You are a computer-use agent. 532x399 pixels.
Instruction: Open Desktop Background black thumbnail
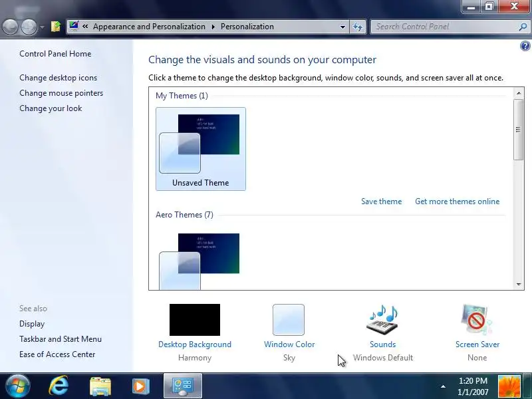pyautogui.click(x=195, y=320)
